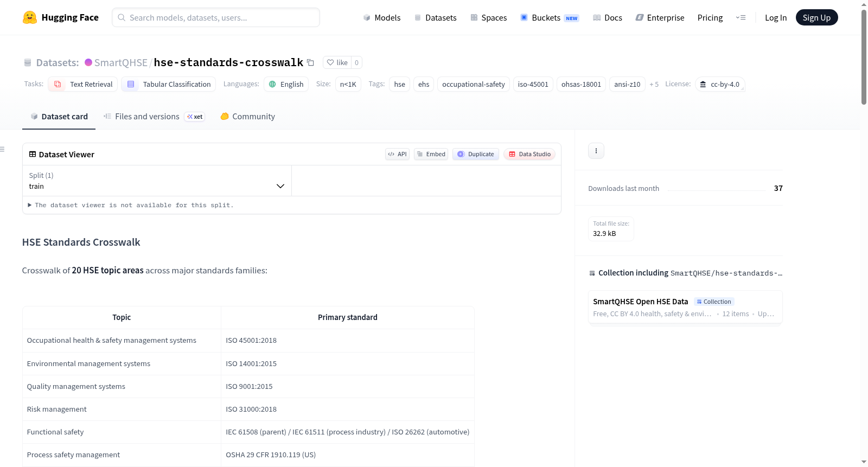
Task: Click the n<1K size tag
Action: point(348,84)
